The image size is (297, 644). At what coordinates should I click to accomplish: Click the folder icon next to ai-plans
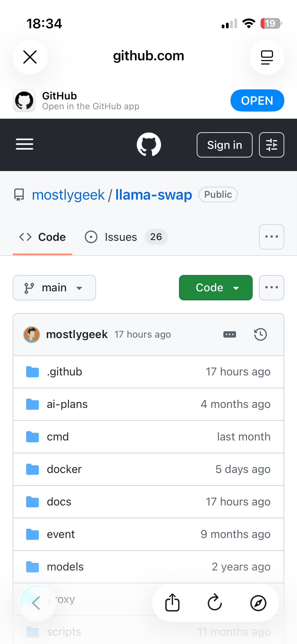tap(32, 404)
